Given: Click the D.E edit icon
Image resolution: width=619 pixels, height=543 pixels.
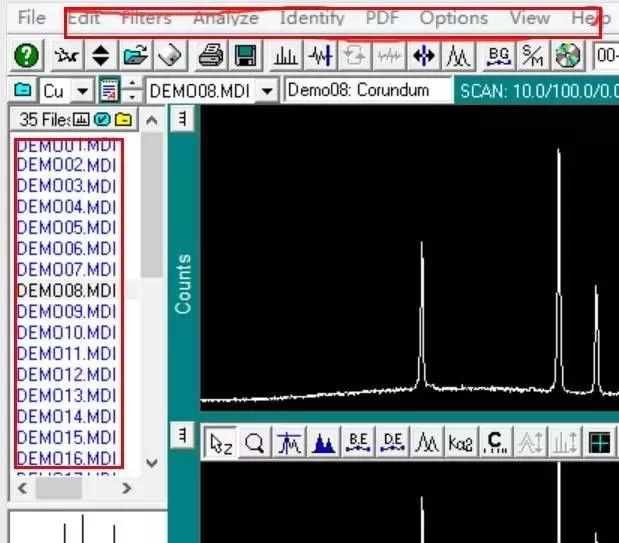Looking at the screenshot, I should (392, 443).
